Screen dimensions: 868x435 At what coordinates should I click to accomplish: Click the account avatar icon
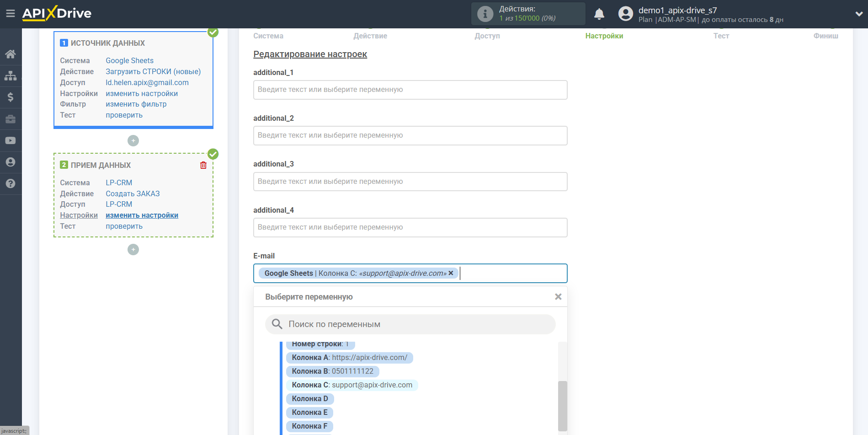[625, 14]
